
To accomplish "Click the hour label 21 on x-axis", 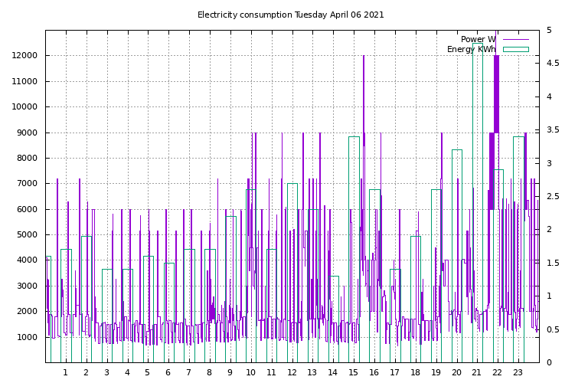I will [477, 373].
